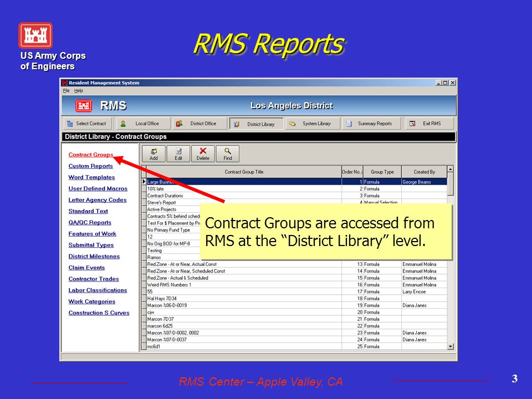This screenshot has width=532, height=399.
Task: Open the Help menu
Action: pyautogui.click(x=78, y=90)
